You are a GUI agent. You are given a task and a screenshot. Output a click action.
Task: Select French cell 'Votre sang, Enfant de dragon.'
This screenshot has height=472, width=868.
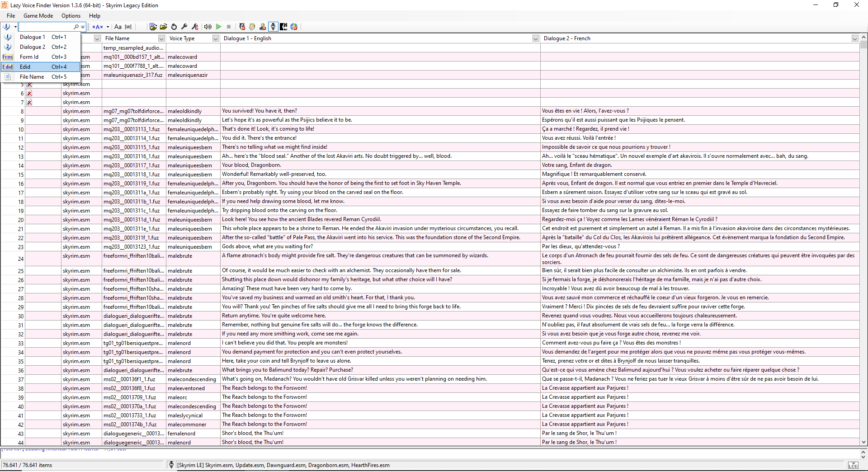[x=700, y=165]
